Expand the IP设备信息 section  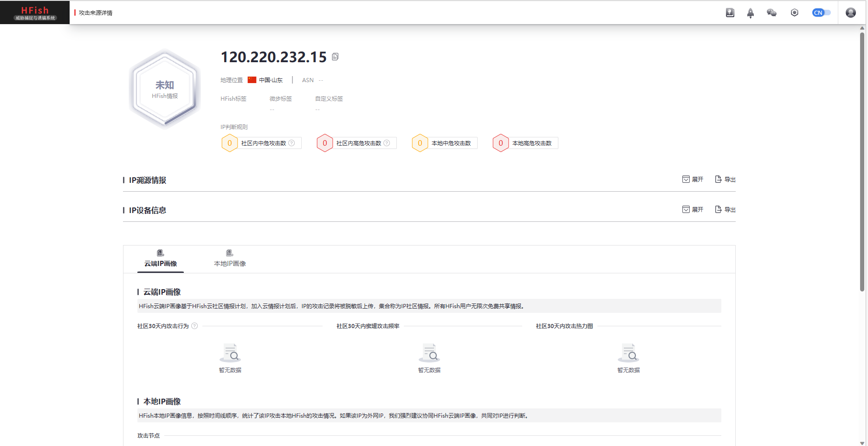(x=693, y=210)
